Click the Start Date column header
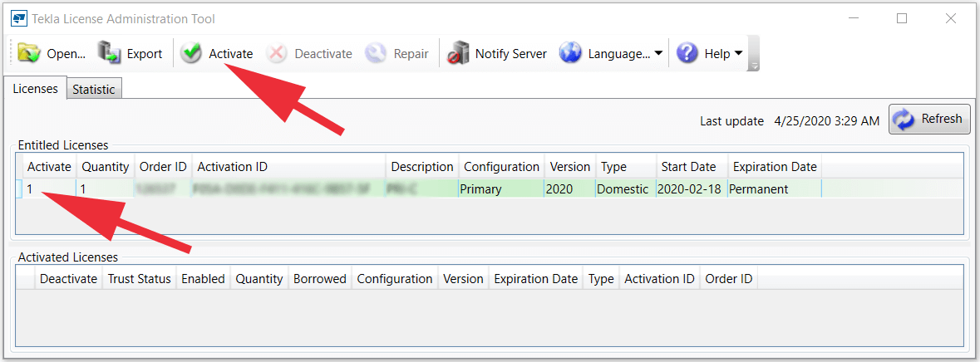This screenshot has width=980, height=362. click(692, 167)
